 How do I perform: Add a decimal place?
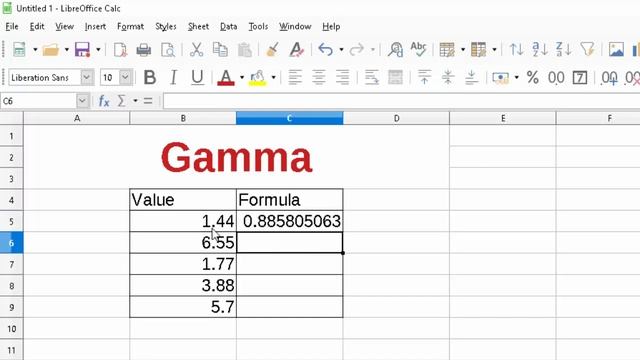pos(609,78)
